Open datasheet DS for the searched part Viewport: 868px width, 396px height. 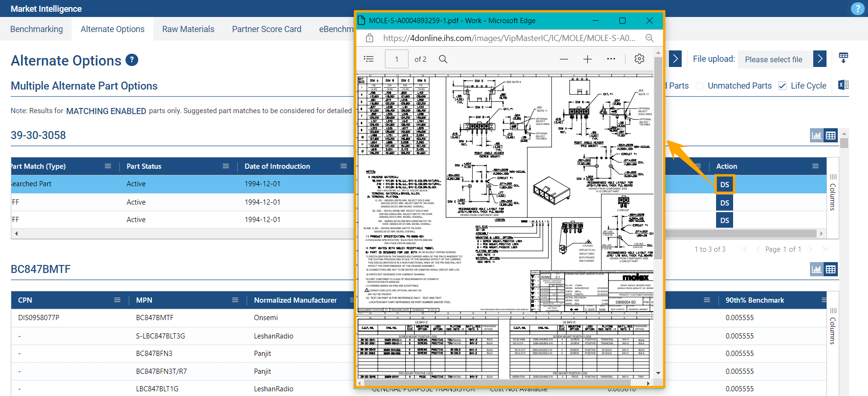coord(725,184)
